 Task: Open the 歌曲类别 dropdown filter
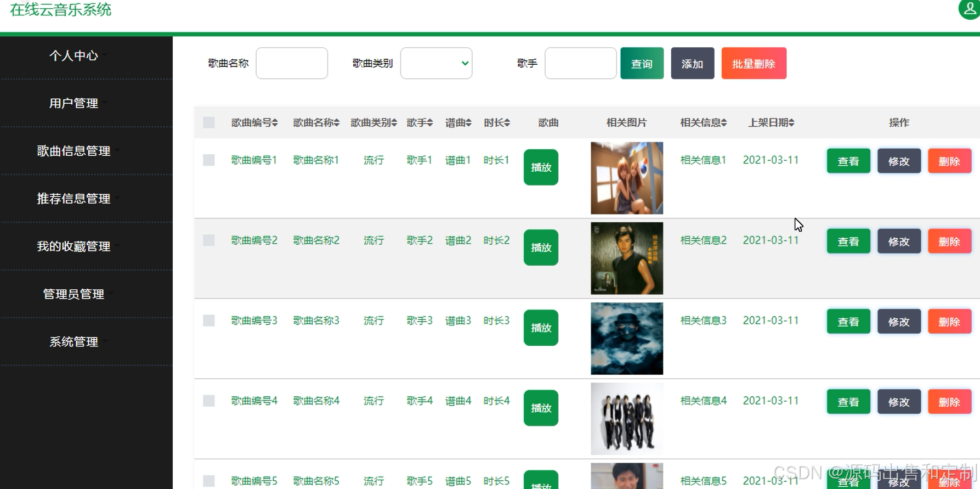tap(437, 63)
